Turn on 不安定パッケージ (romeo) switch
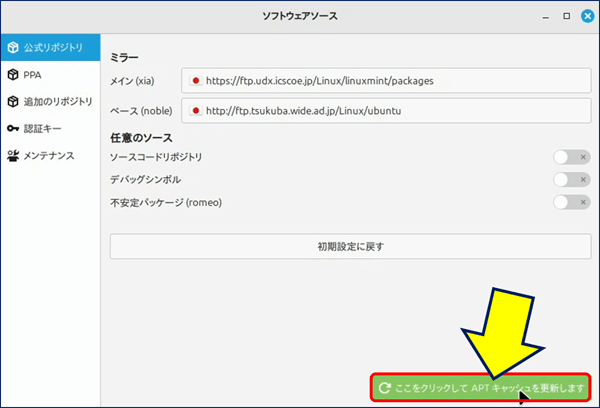 point(572,202)
